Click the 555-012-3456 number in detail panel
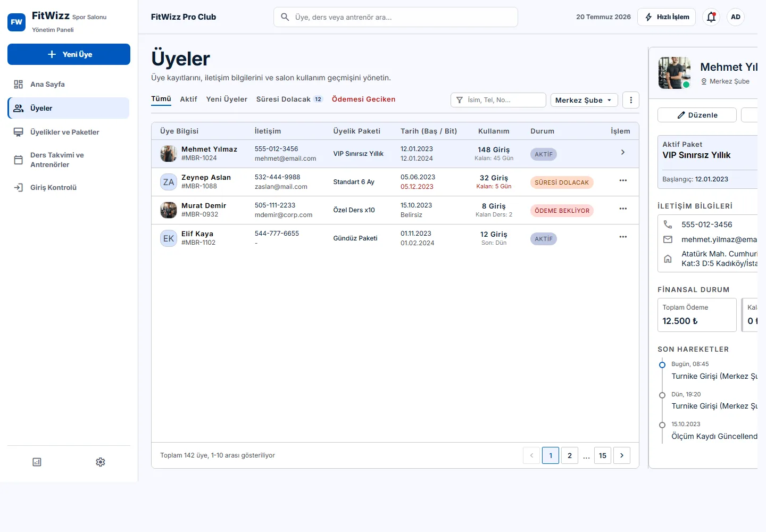The width and height of the screenshot is (766, 532). pyautogui.click(x=707, y=225)
